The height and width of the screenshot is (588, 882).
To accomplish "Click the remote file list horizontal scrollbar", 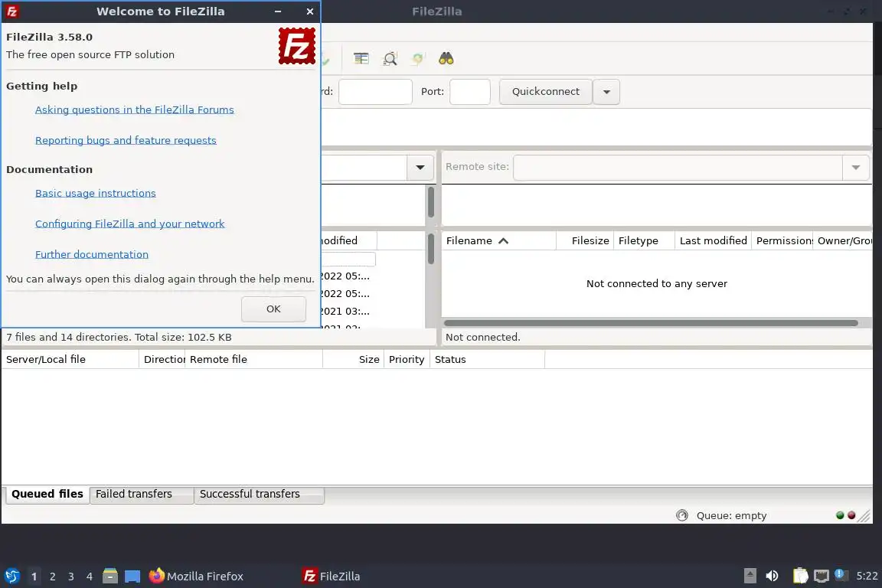I will [651, 323].
